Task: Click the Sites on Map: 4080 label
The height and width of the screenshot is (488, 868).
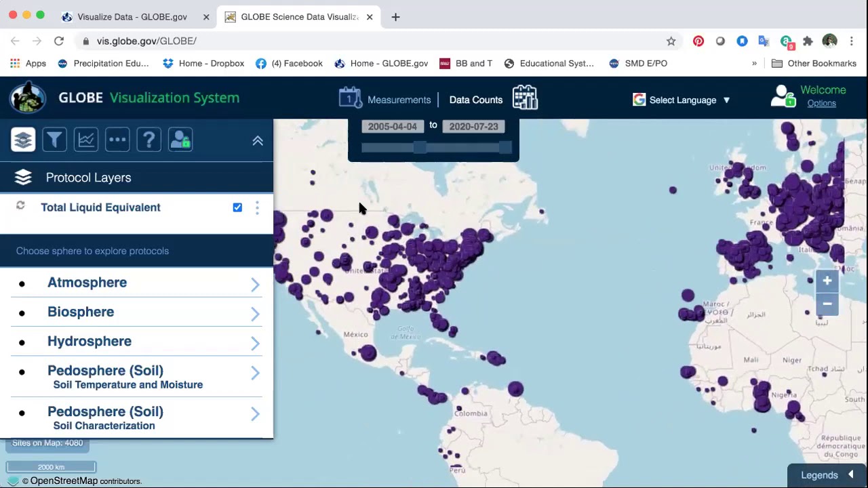Action: (x=47, y=443)
